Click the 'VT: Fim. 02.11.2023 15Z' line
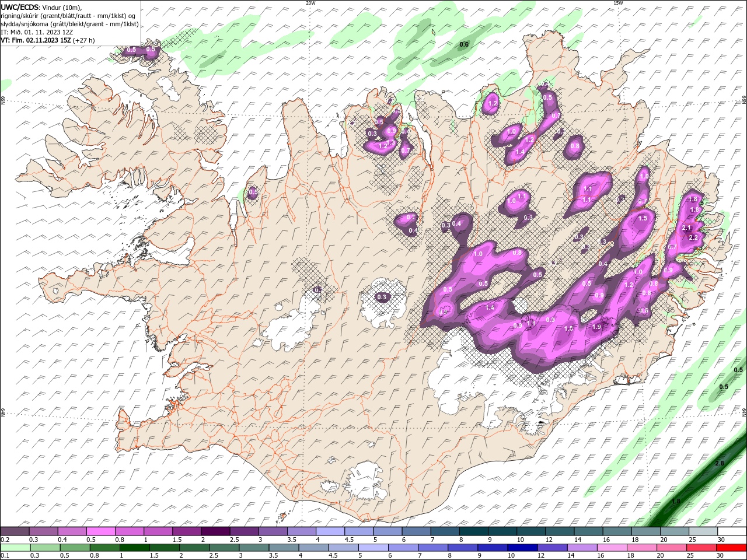 tap(48, 41)
